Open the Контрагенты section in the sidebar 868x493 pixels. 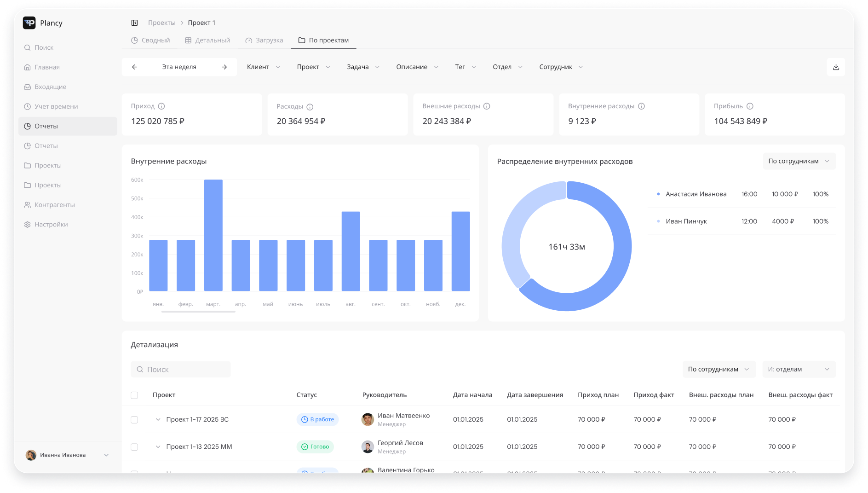tap(55, 205)
